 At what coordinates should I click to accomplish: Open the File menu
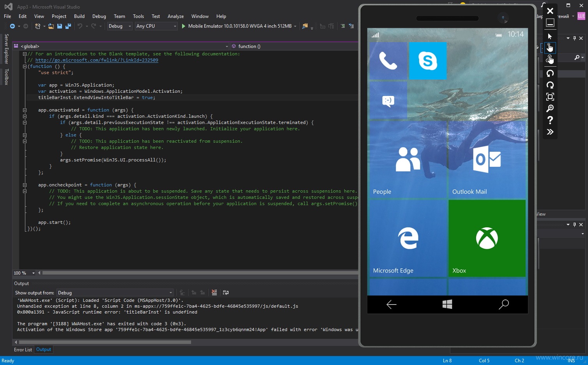point(7,16)
